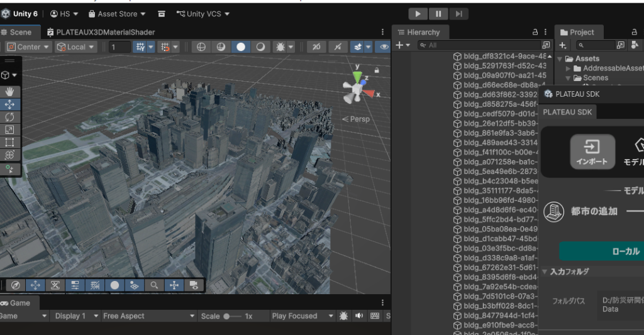Toggle scene visibility eye icon in Scene toolbar
Image resolution: width=644 pixels, height=335 pixels.
pos(382,47)
